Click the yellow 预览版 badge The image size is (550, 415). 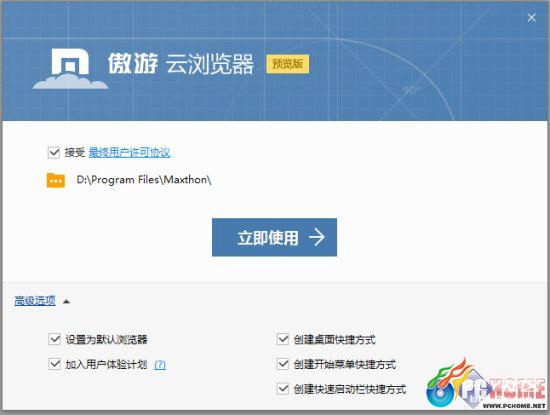pyautogui.click(x=288, y=64)
